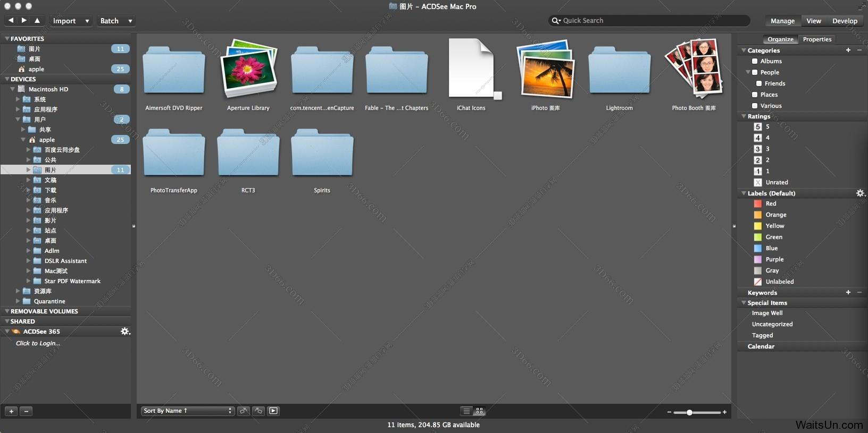
Task: Open the Properties tab
Action: point(817,39)
